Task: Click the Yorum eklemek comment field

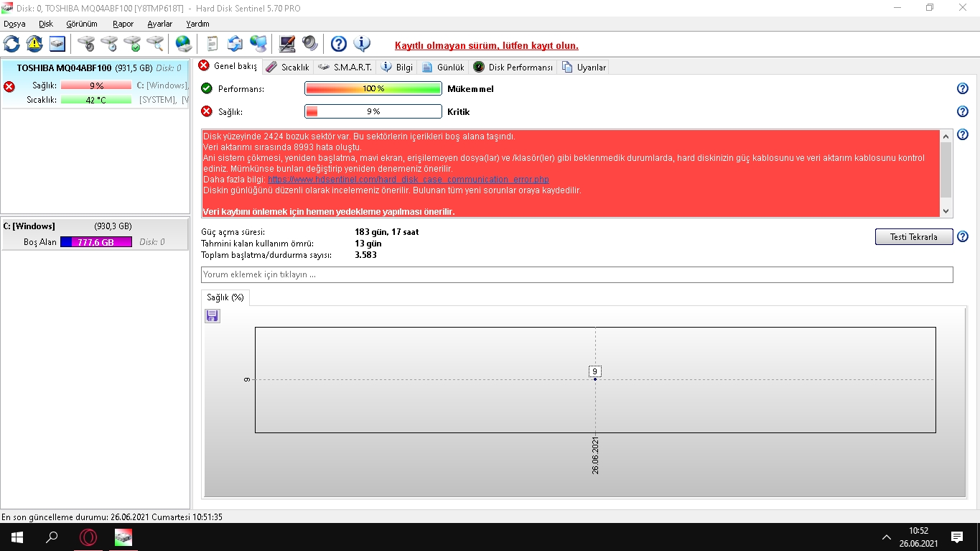Action: (x=577, y=274)
